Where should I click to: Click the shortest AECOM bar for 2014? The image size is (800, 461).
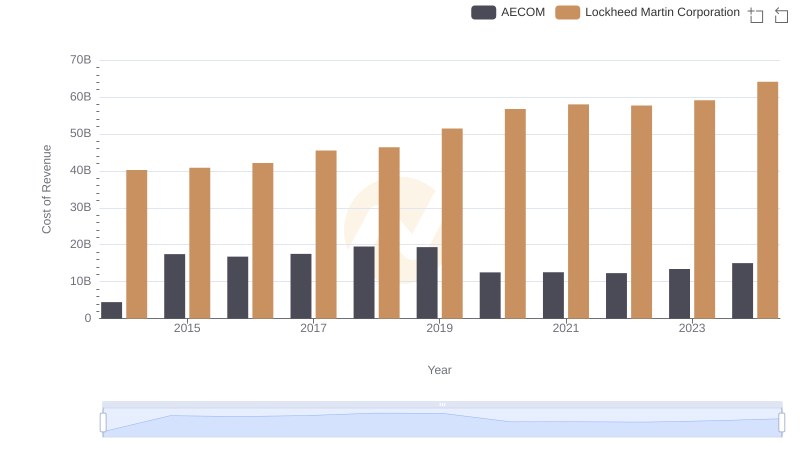[112, 310]
